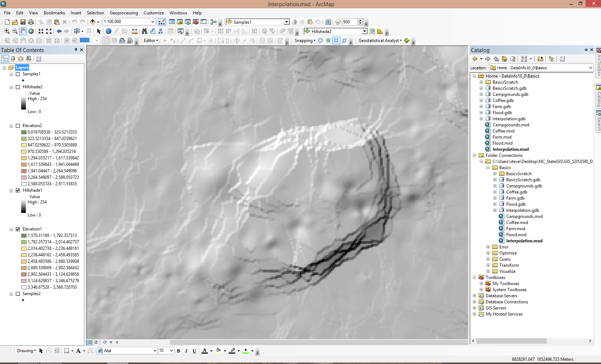Toggle Vertex Snapping on Snapping toolbar
Screen dimensions: 601x364
tap(336, 41)
